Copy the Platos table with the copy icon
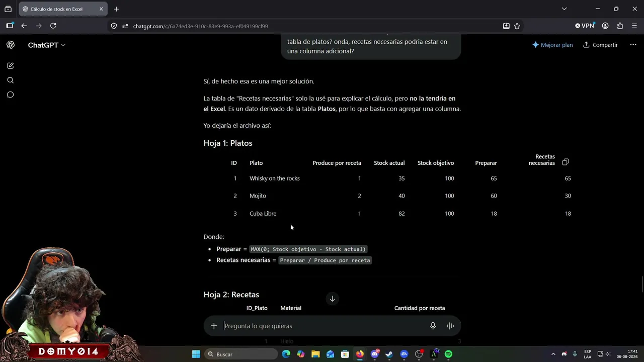 tap(566, 162)
